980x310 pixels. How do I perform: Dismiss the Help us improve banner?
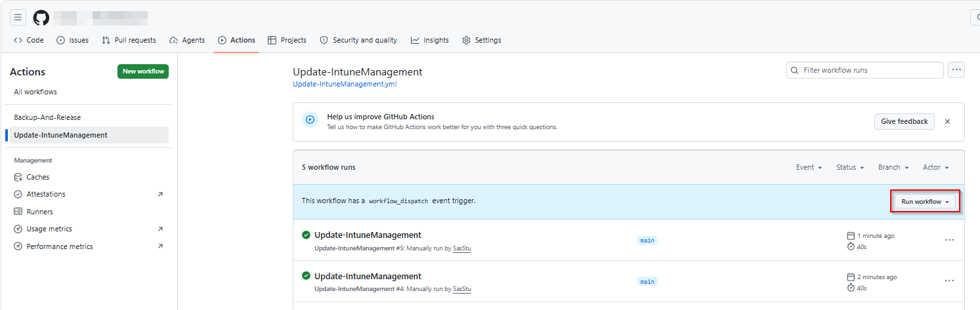[x=947, y=121]
